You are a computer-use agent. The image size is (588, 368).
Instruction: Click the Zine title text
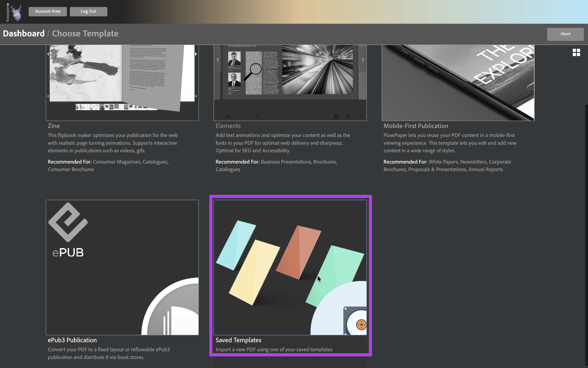click(x=54, y=126)
